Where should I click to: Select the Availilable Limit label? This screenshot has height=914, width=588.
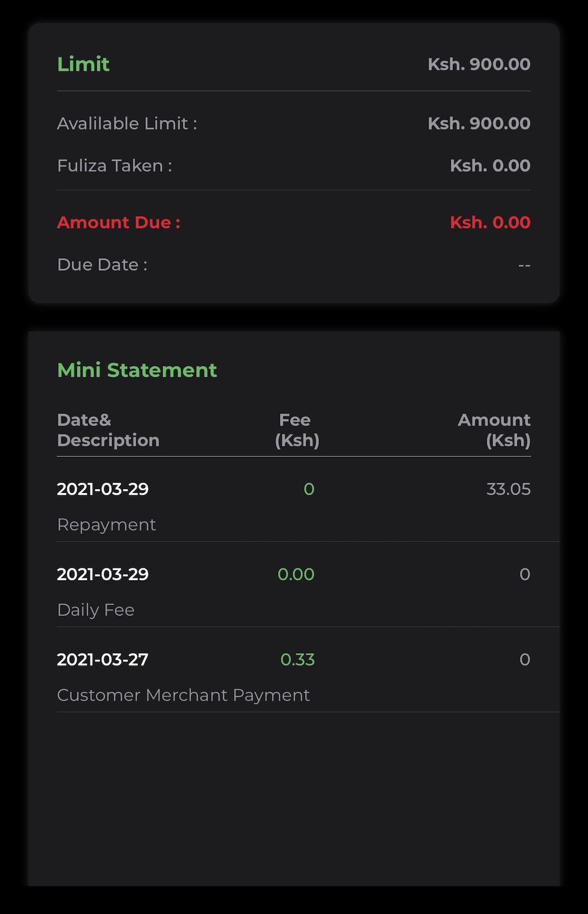click(x=127, y=124)
